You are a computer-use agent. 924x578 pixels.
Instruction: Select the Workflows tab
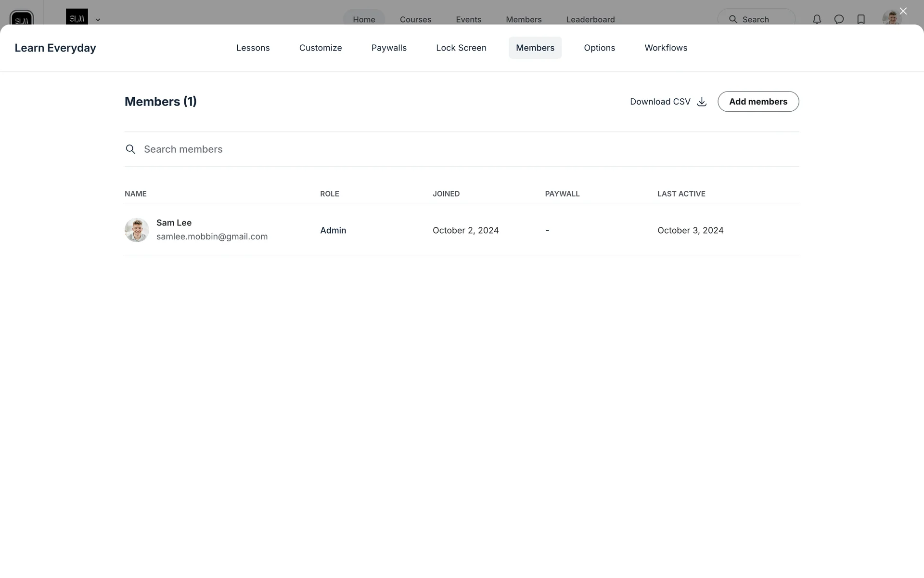point(666,48)
